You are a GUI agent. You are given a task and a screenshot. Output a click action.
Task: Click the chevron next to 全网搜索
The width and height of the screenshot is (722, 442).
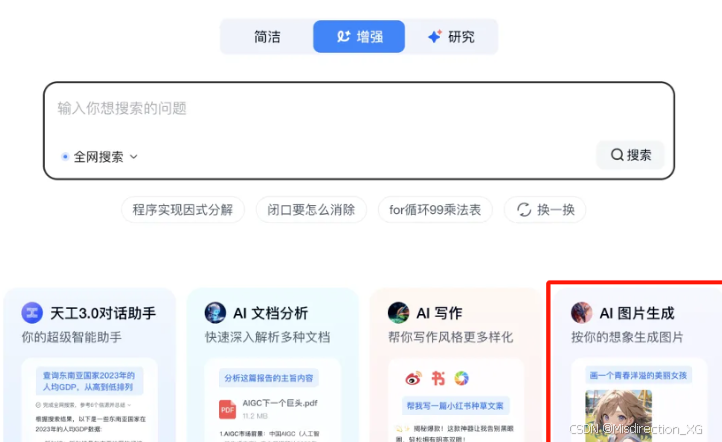pos(134,157)
